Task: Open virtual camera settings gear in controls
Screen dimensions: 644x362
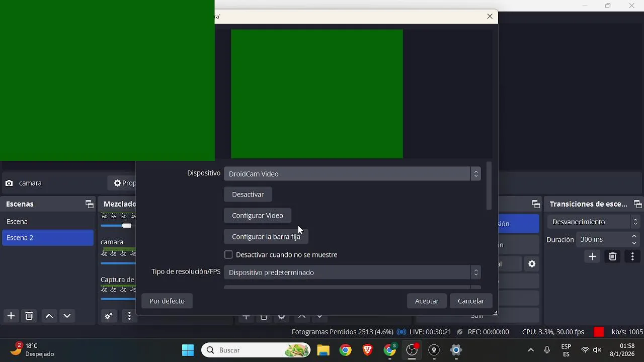Action: (532, 263)
